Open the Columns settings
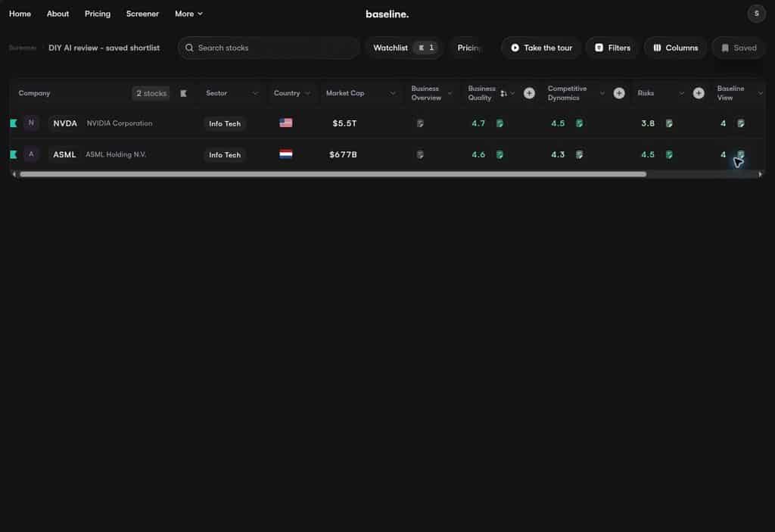 click(676, 48)
